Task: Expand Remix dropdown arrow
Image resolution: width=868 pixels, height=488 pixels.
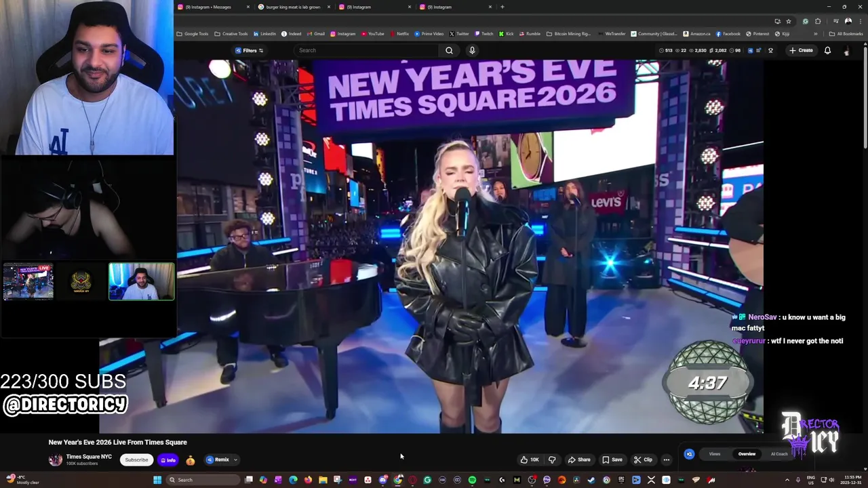Action: pyautogui.click(x=235, y=460)
